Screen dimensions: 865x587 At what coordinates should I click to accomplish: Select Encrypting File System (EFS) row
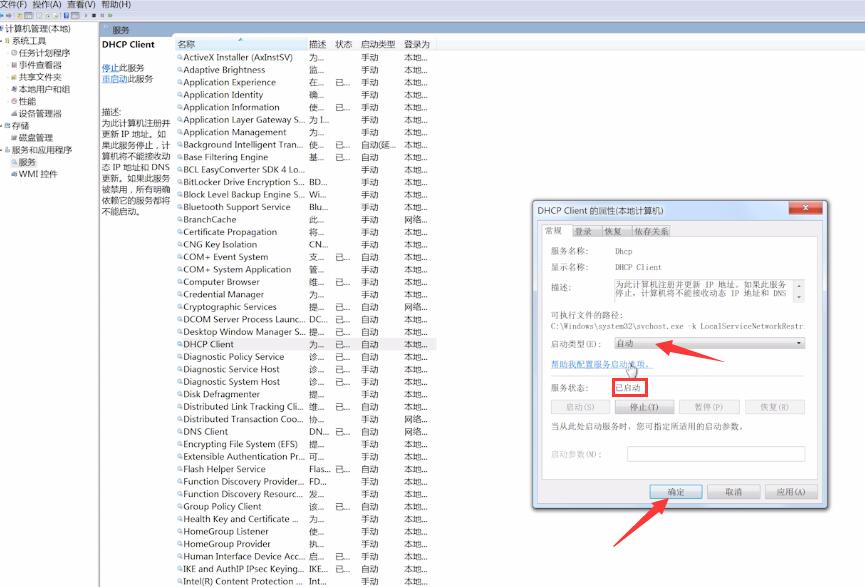306,444
